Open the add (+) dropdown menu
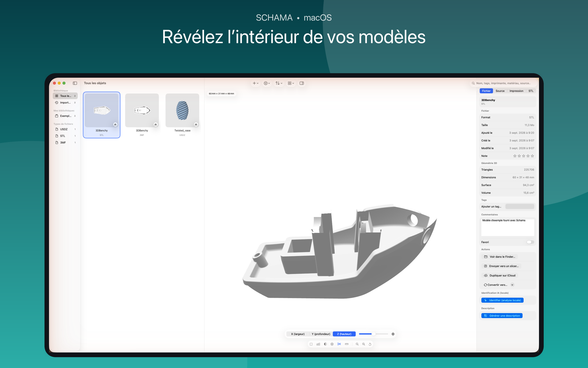The height and width of the screenshot is (368, 588). pyautogui.click(x=255, y=83)
